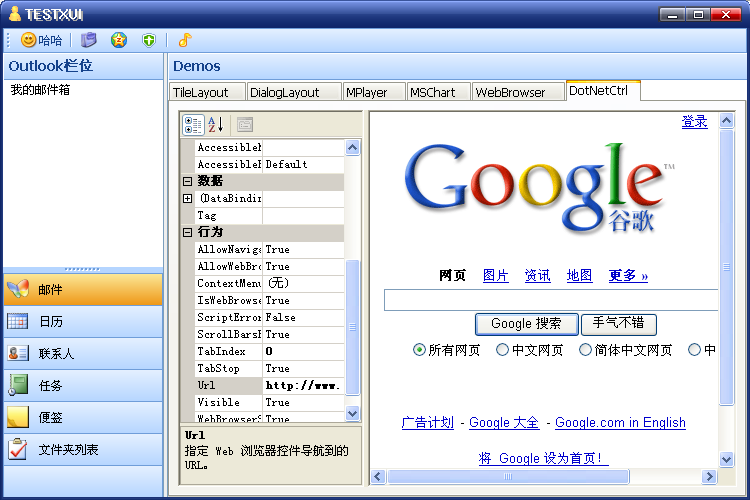Collapse the 行为 property category
This screenshot has width=750, height=500.
(188, 232)
